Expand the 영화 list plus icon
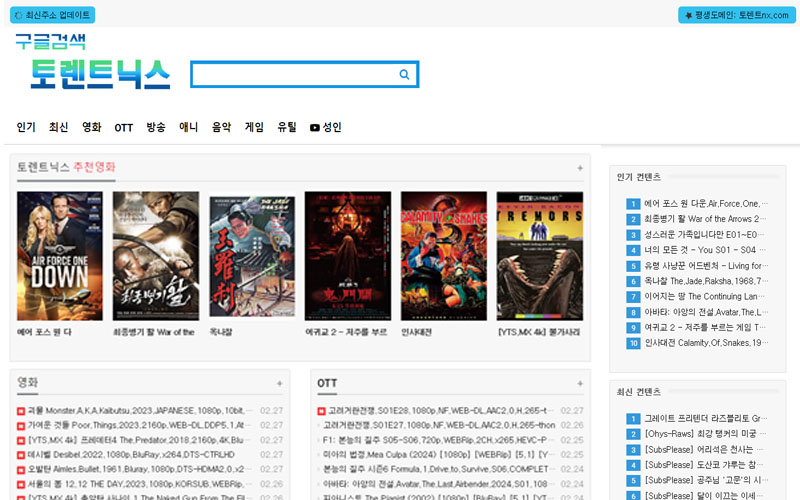Screen dimensions: 800x500 [280, 383]
